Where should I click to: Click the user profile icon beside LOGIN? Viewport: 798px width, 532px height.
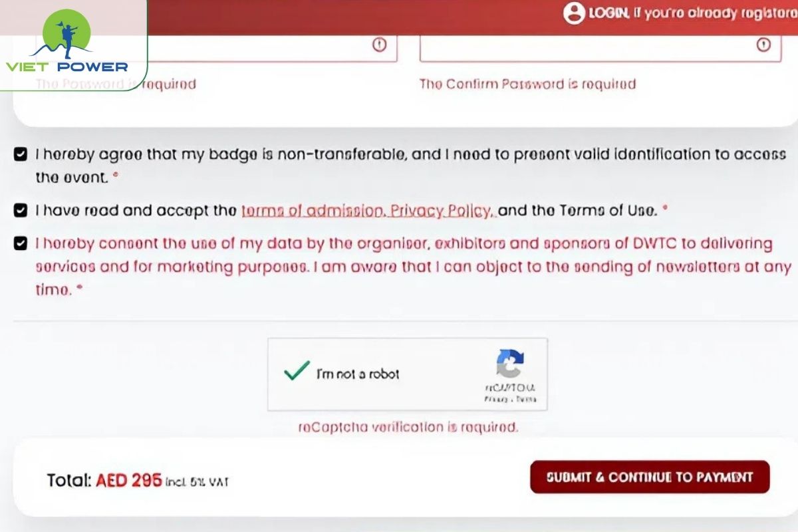click(573, 13)
